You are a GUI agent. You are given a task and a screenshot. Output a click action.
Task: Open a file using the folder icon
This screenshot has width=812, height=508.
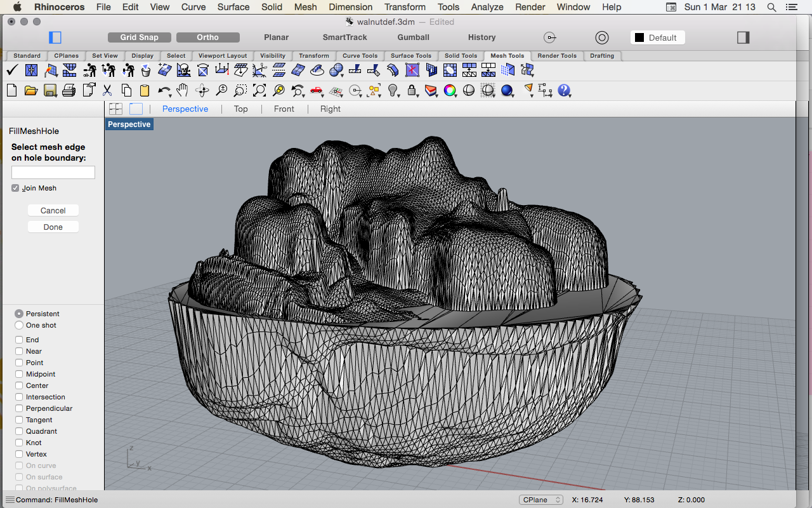(x=30, y=90)
